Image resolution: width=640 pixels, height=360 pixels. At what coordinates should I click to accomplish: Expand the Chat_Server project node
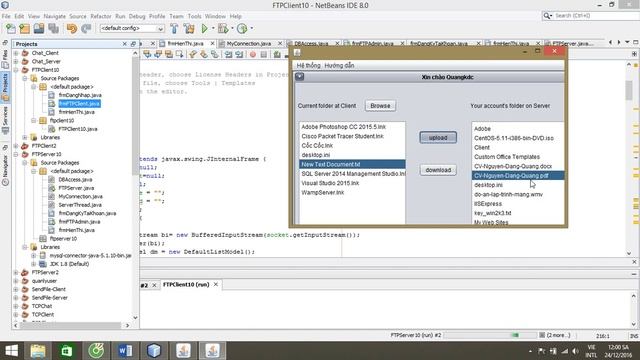(x=16, y=62)
